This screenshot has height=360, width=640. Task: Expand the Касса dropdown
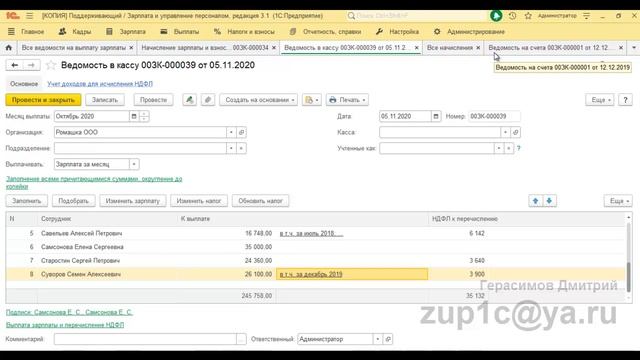point(505,132)
